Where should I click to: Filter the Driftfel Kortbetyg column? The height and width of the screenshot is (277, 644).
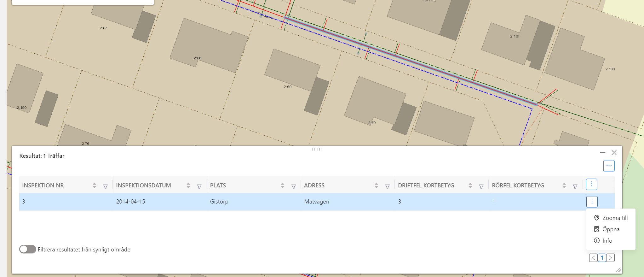coord(481,186)
